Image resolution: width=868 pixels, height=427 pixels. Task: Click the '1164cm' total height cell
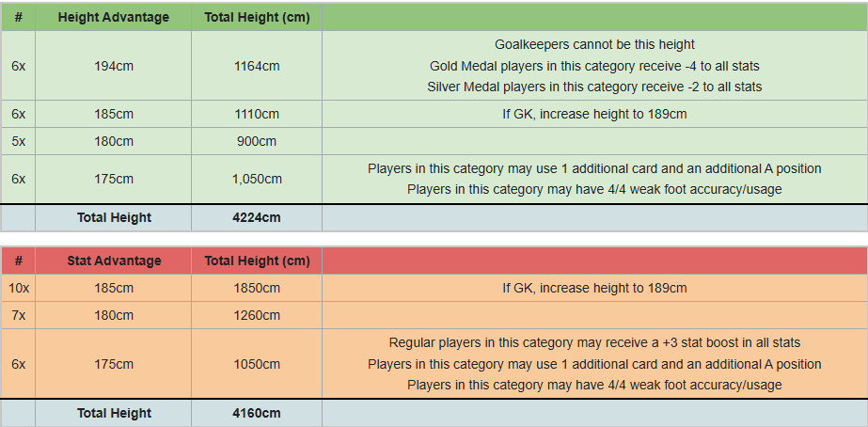point(257,66)
